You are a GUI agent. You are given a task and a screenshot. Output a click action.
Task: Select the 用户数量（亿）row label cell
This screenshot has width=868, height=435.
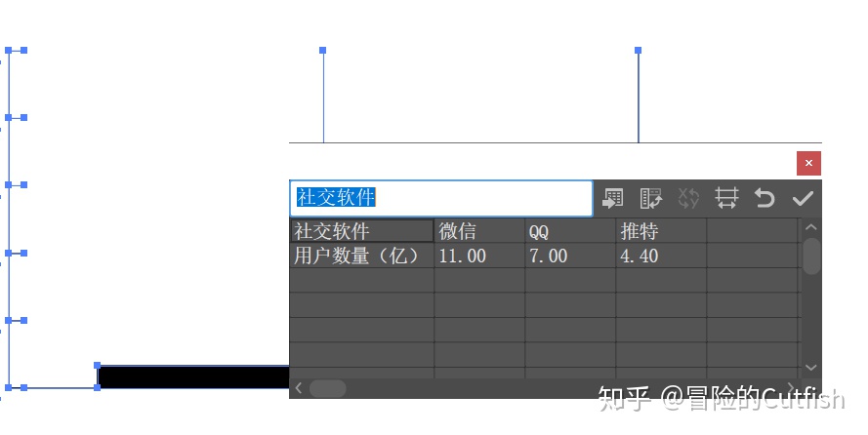[x=362, y=256]
